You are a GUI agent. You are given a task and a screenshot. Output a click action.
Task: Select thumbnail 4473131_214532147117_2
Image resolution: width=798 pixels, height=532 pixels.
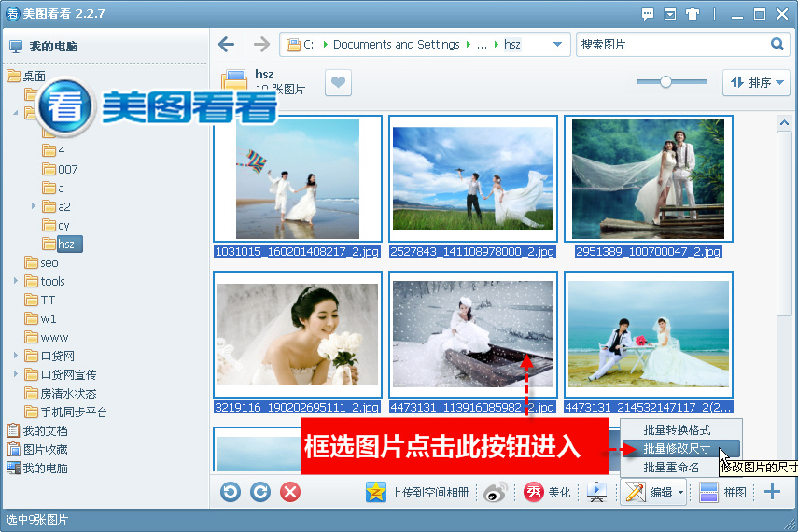tap(648, 334)
